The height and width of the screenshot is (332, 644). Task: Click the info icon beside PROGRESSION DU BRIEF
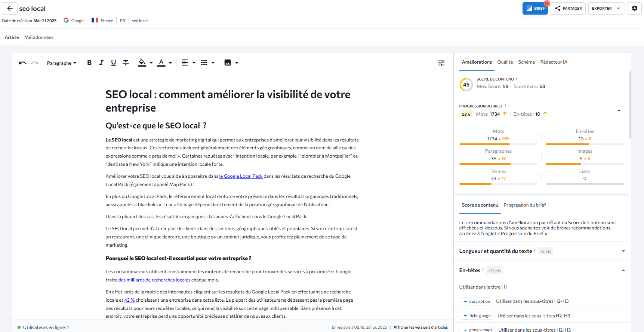[x=505, y=105]
